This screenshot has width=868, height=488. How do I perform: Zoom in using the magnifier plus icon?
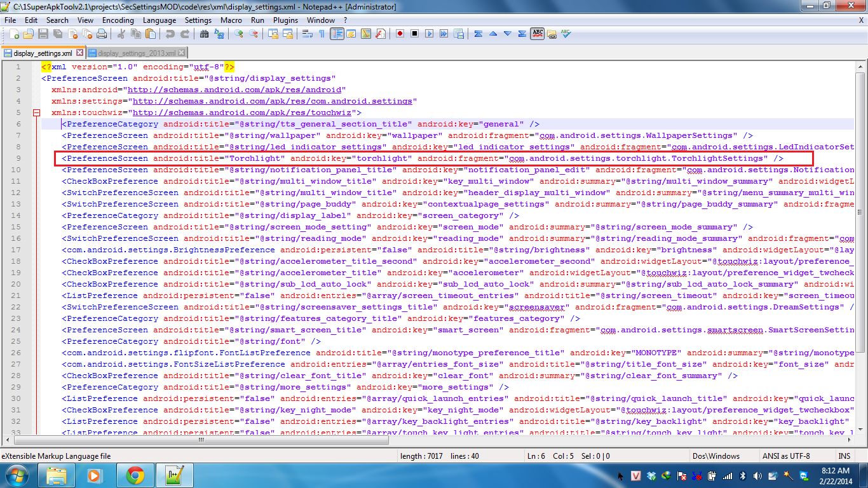point(239,34)
